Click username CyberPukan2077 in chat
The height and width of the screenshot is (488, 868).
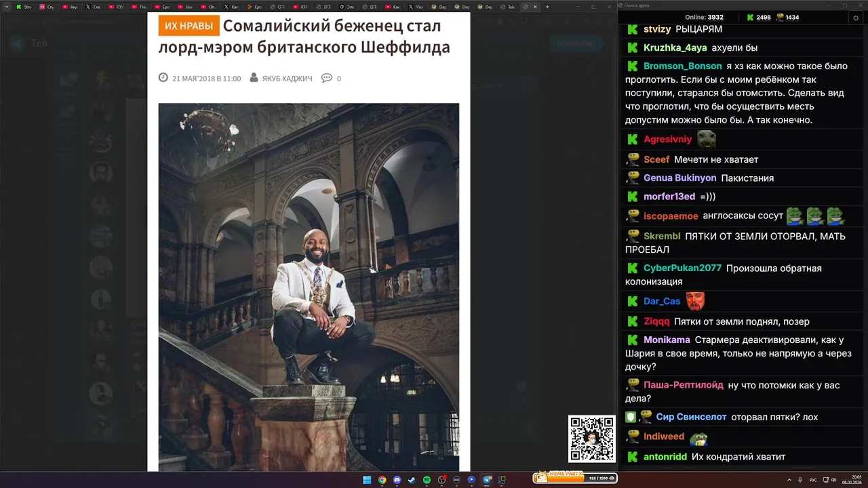tap(682, 268)
